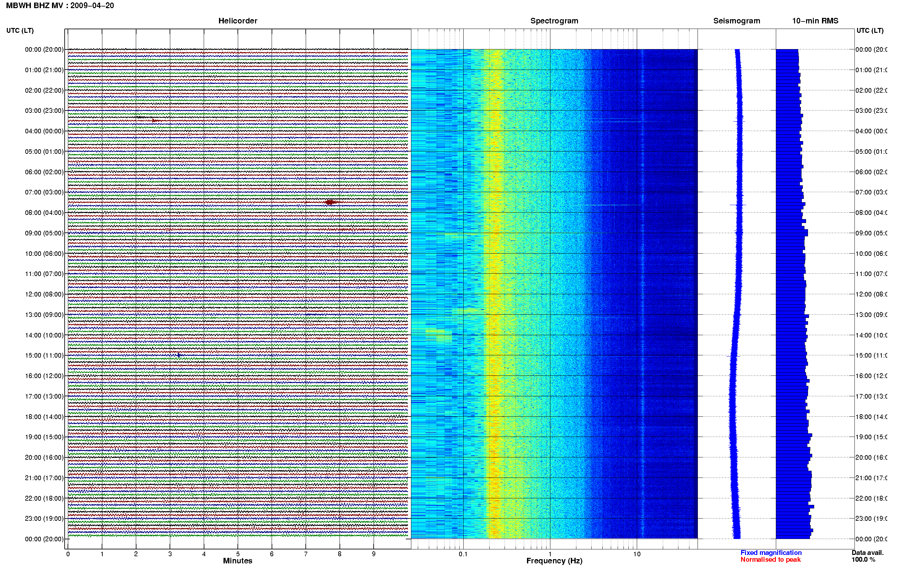Screen dimensions: 924x578
Task: Click the left-axis time label 13:00 (09:00)
Action: click(44, 315)
